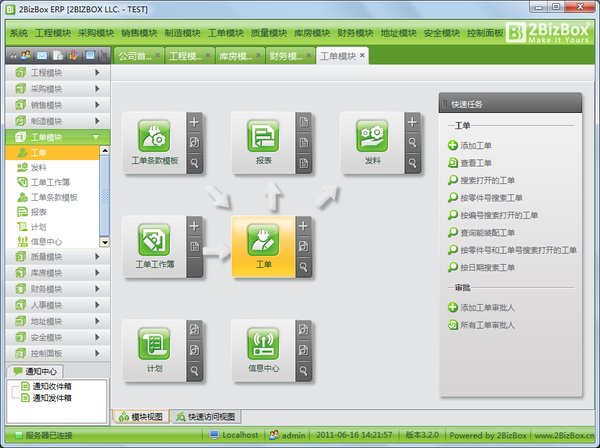The image size is (600, 448).
Task: Click 添加工单 quick task link
Action: click(470, 145)
